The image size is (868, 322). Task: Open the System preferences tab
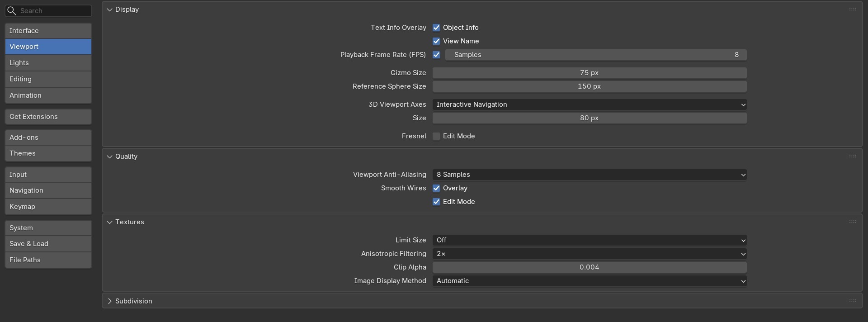48,228
